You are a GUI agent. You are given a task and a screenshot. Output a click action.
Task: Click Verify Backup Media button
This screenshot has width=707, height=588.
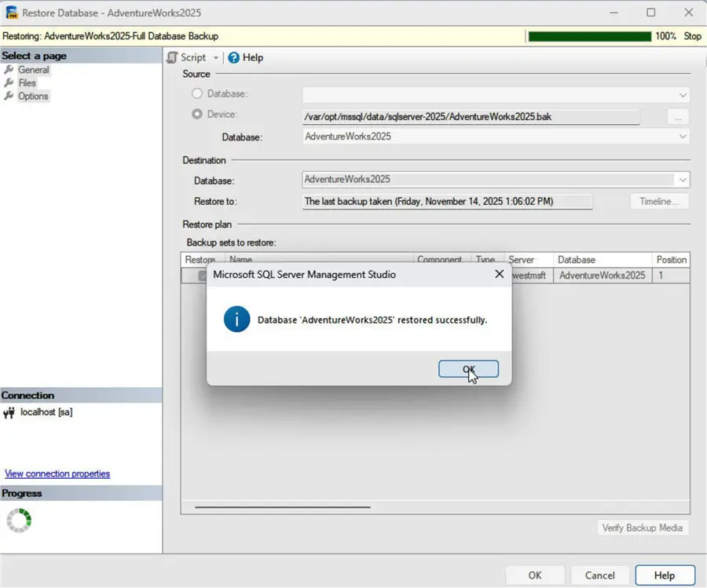(642, 528)
